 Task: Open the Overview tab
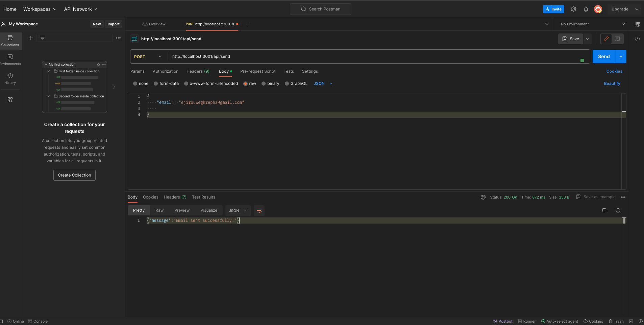tap(154, 24)
